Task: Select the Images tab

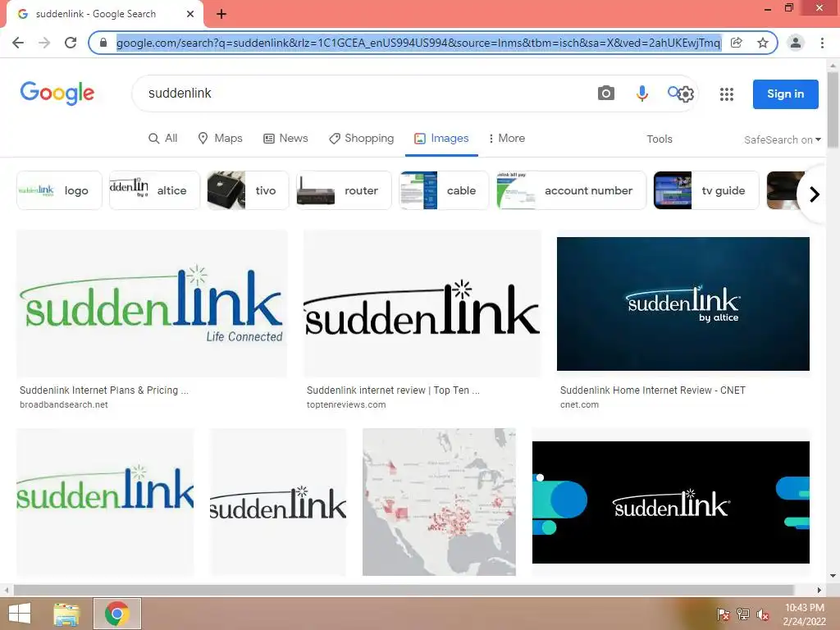Action: [x=441, y=138]
